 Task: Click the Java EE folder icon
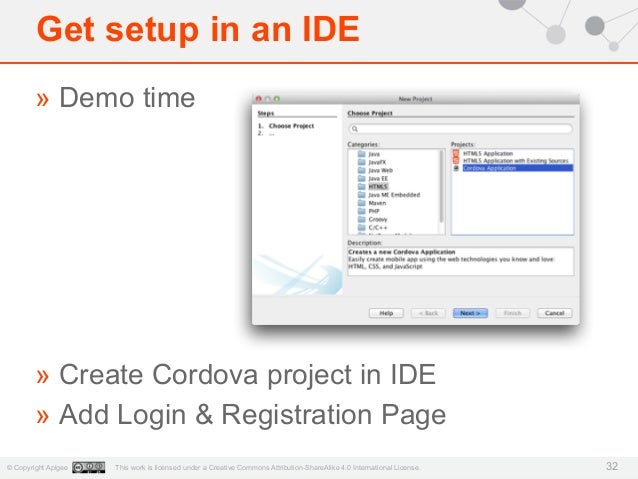(x=361, y=178)
